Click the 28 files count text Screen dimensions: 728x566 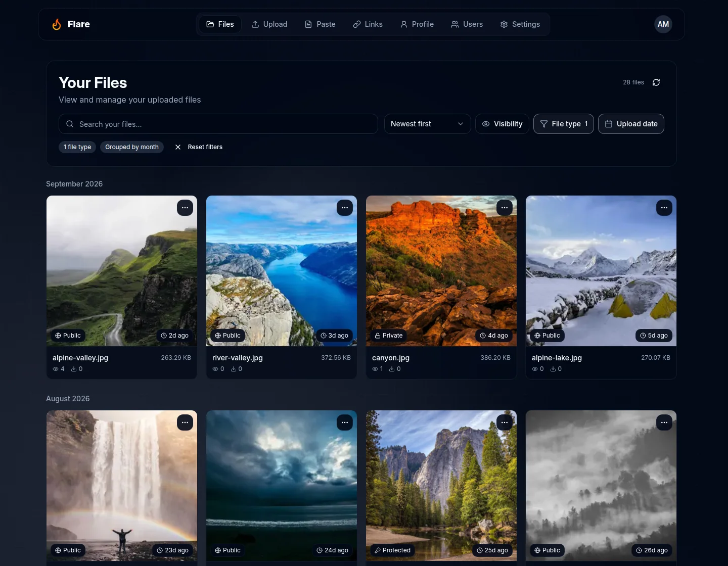[x=633, y=82]
